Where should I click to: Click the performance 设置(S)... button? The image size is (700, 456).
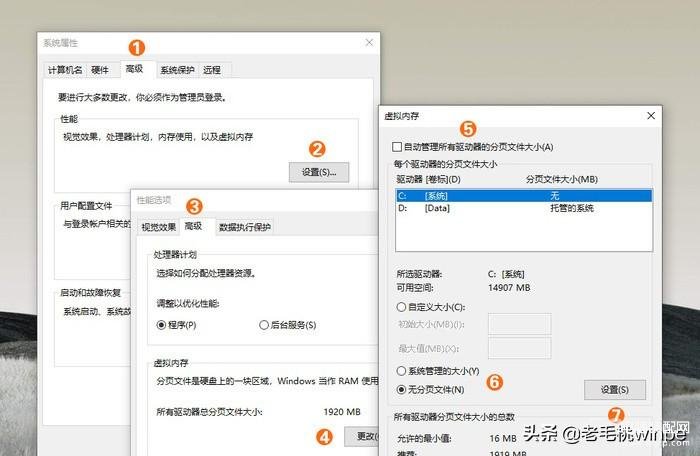click(318, 172)
